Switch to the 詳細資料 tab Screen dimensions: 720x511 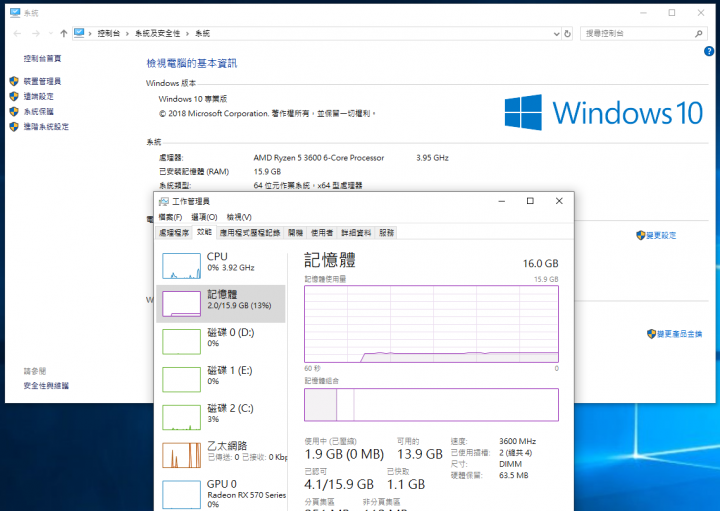coord(356,233)
